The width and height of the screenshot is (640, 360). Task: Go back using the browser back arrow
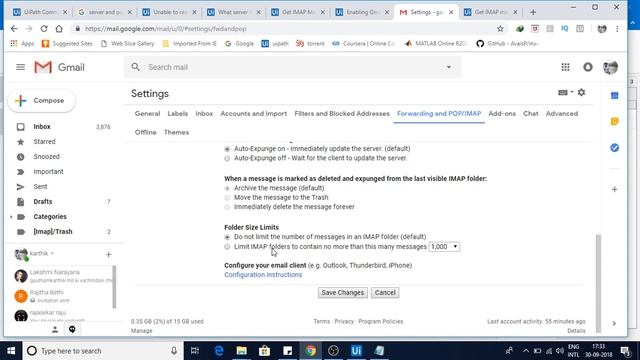click(x=14, y=29)
